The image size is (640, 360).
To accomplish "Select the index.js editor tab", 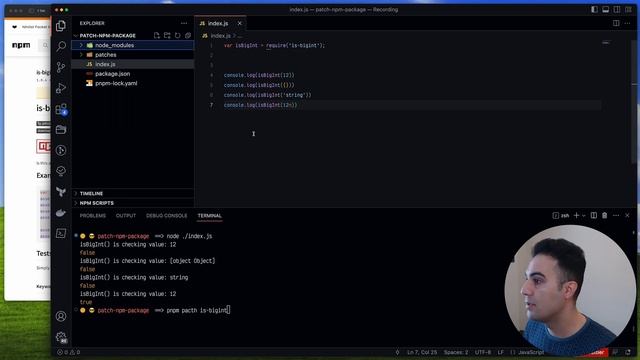I will point(218,23).
